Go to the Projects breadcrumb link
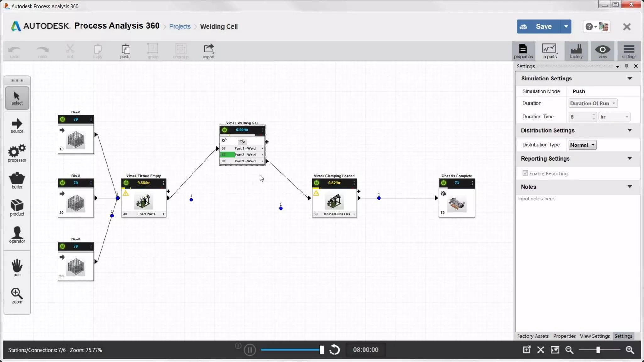Viewport: 644px width, 362px height. pos(180,27)
